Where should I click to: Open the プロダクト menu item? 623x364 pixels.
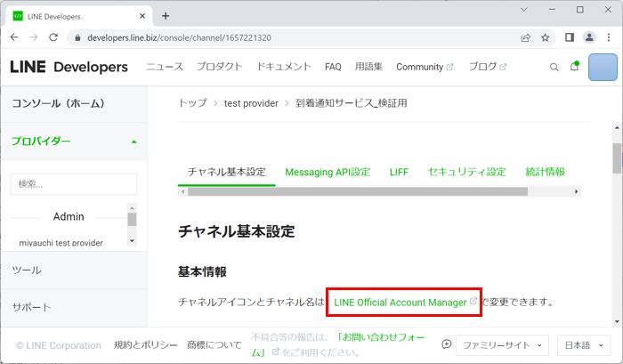(220, 67)
